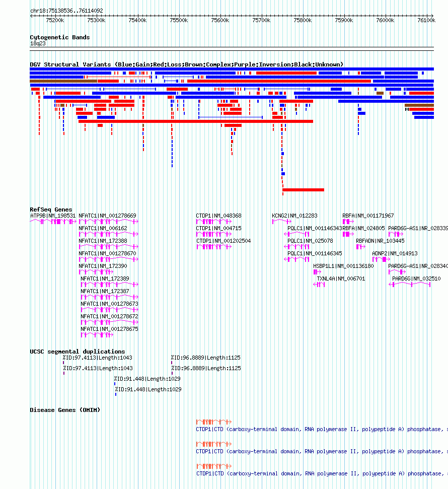Viewport: 448px width, 489px height.
Task: Select TXNL4A|NM_006701 gene label
Action: (x=341, y=278)
